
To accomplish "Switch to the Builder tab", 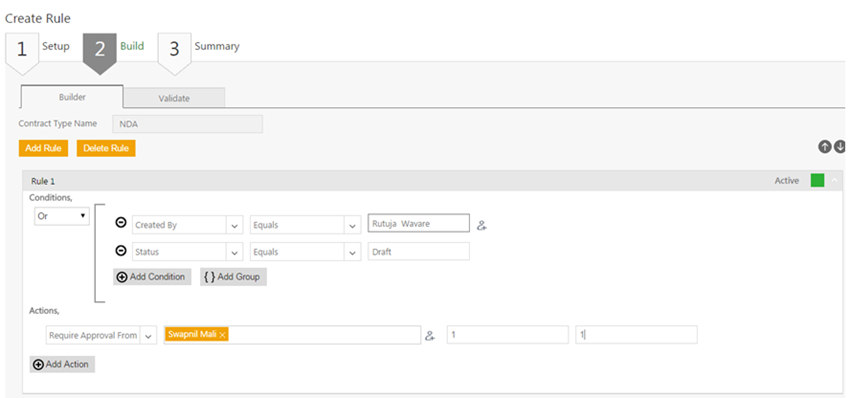I will pos(72,97).
